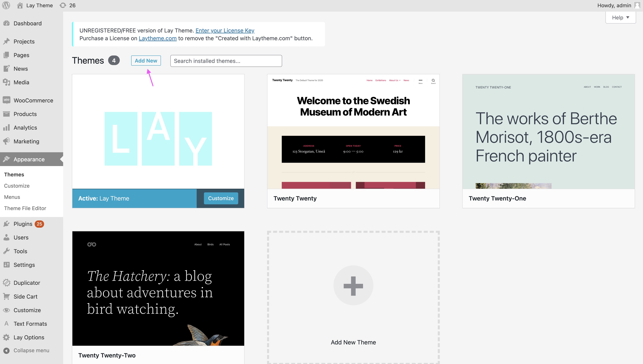The height and width of the screenshot is (364, 643).
Task: Open the Themes submenu item
Action: coord(14,175)
